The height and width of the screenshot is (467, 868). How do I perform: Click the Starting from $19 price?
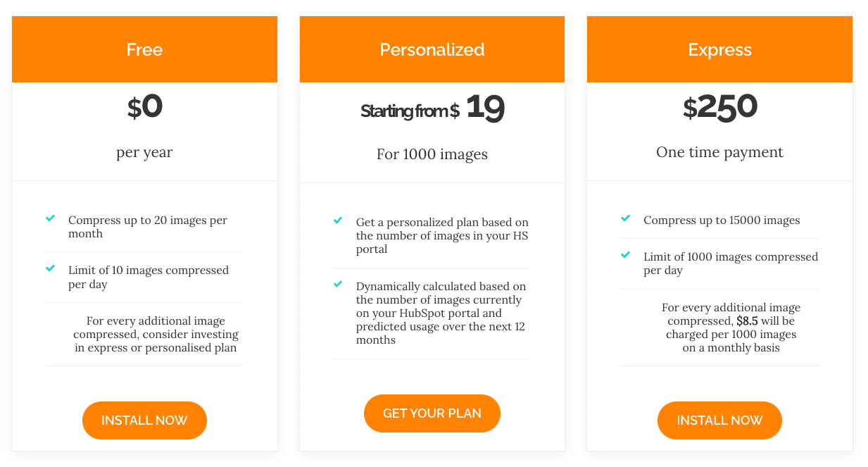(x=432, y=108)
